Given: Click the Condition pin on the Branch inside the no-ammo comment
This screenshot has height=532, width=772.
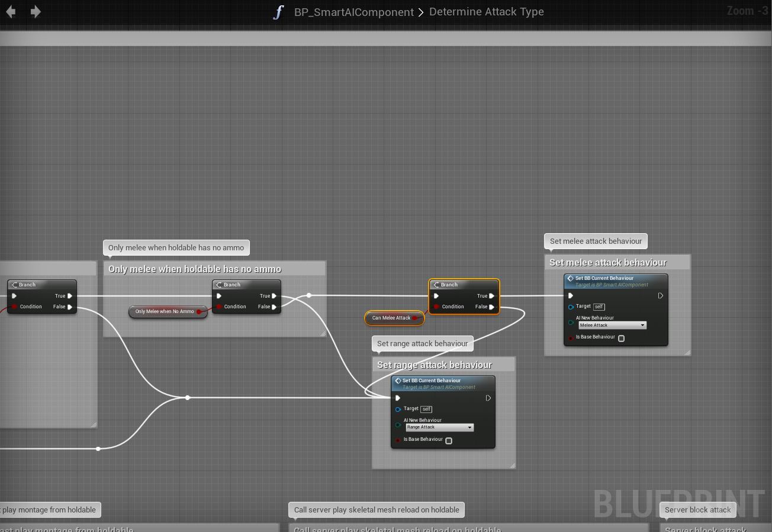Looking at the screenshot, I should (219, 307).
